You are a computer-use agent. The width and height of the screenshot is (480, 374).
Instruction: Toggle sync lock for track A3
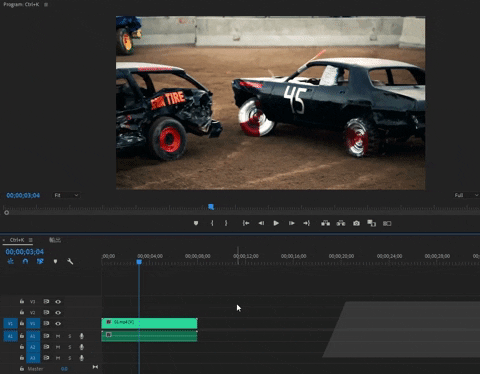(46, 358)
